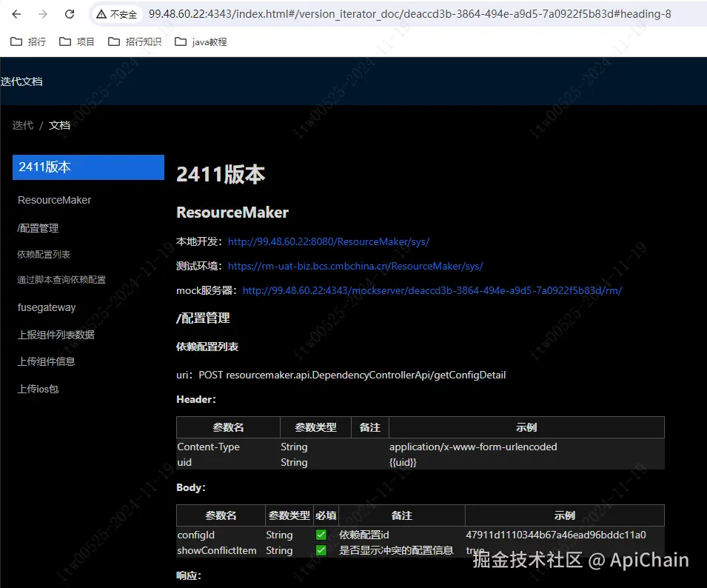Click the showConflictItem parameter cell
Screen dimensions: 707x588
click(x=216, y=550)
